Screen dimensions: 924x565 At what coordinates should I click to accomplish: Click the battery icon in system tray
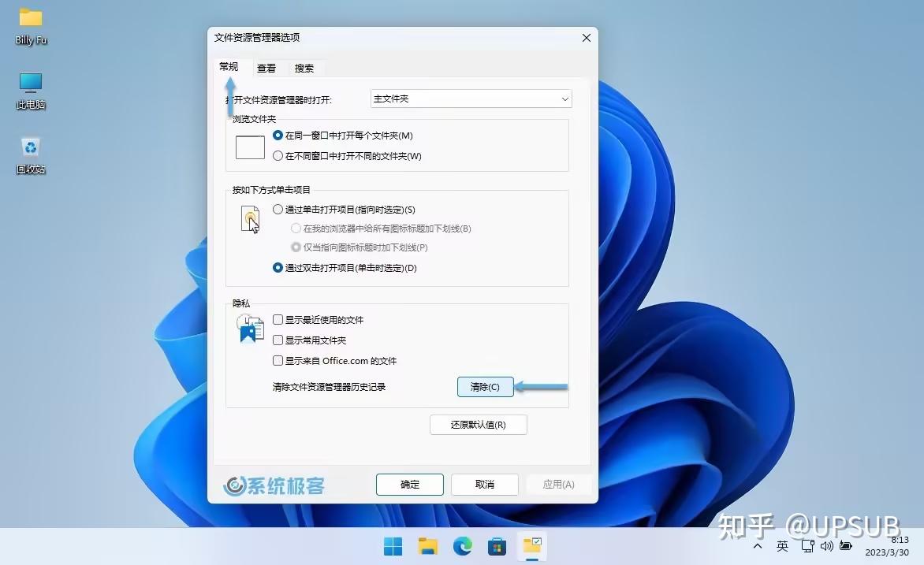(845, 545)
